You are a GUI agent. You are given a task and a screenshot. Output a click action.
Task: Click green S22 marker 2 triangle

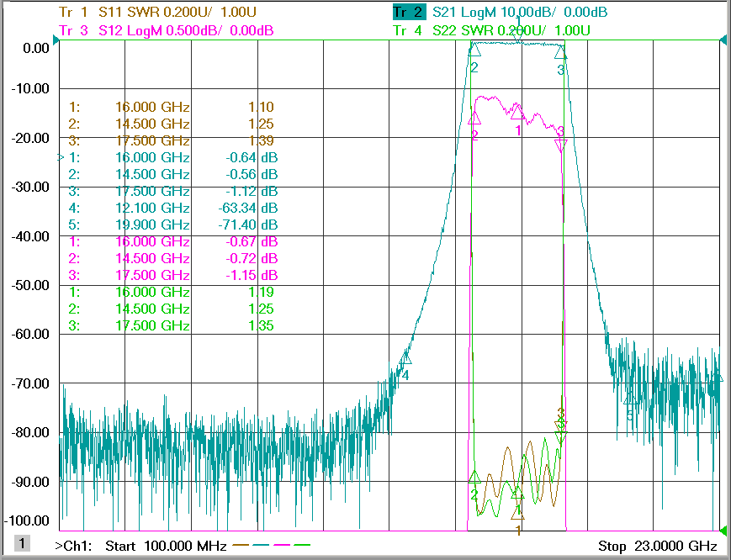[x=474, y=477]
